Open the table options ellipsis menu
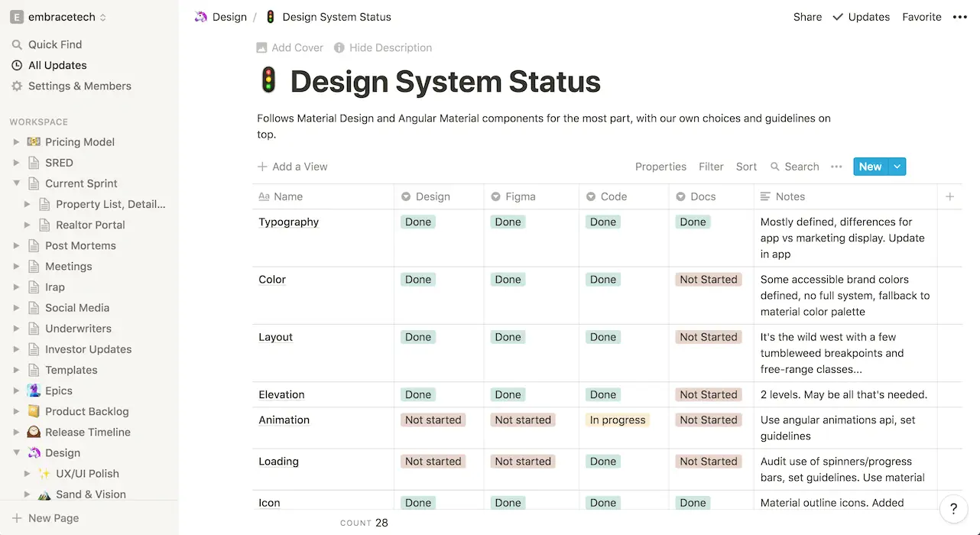Screen dimensions: 980x535 point(836,166)
